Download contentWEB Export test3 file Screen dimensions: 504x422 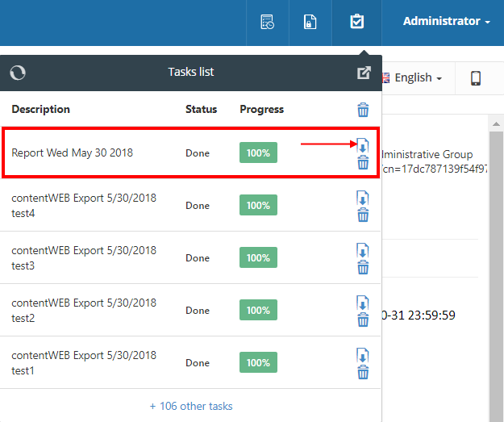pyautogui.click(x=363, y=251)
